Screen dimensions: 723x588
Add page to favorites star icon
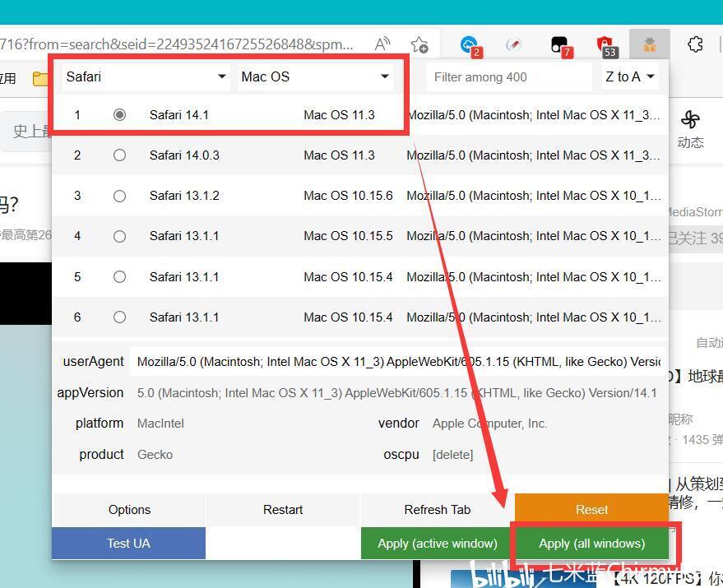(419, 44)
